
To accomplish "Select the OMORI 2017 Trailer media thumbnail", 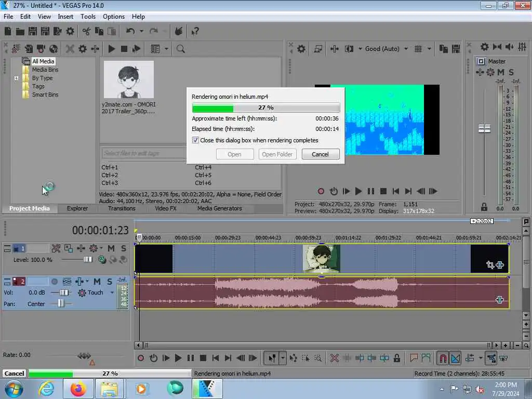I will 129,79.
